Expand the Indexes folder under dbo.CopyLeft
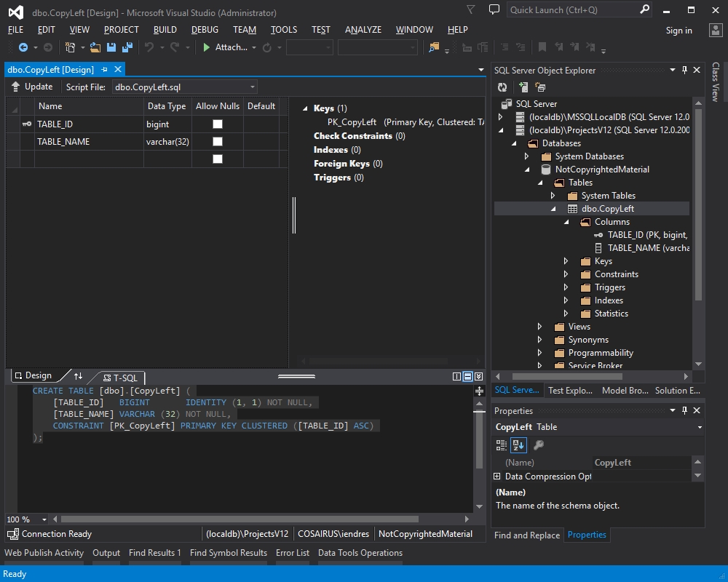Viewport: 728px width, 582px height. pyautogui.click(x=566, y=300)
